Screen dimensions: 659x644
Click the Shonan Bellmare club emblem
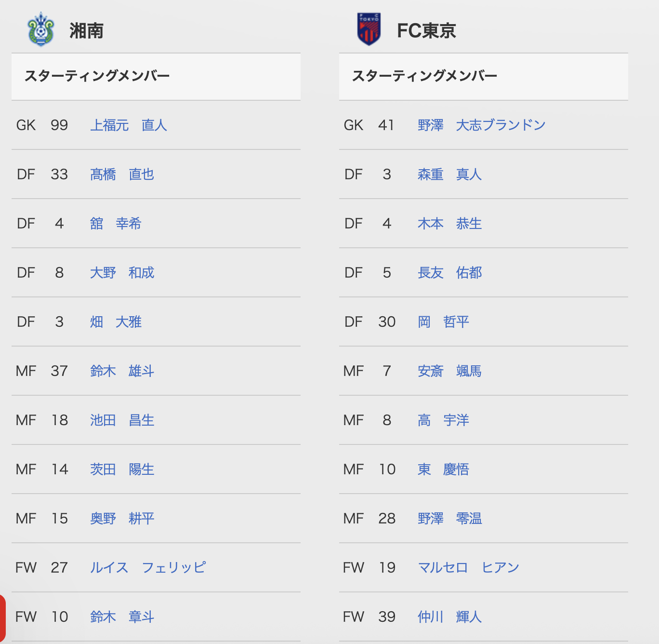point(41,29)
